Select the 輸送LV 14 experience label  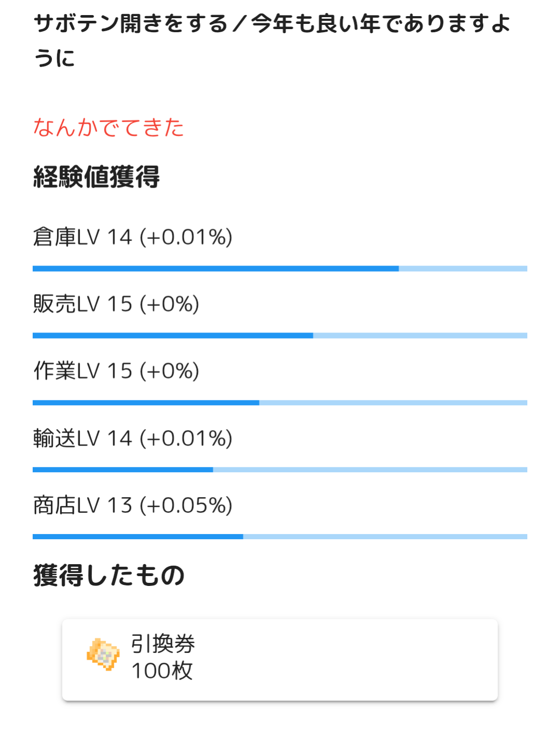point(132,438)
